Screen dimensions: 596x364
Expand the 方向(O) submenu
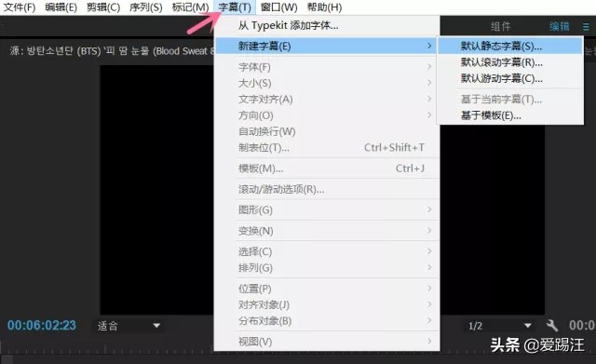pos(327,115)
